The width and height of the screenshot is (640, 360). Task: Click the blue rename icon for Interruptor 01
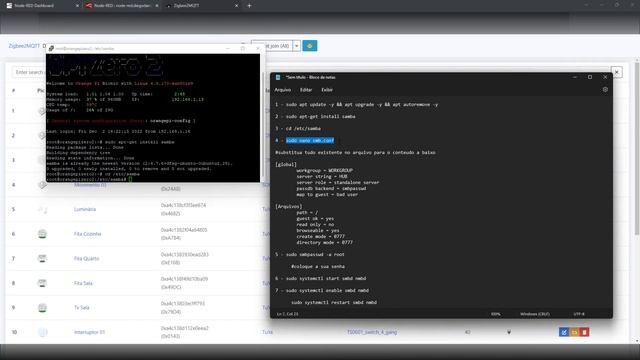564,332
